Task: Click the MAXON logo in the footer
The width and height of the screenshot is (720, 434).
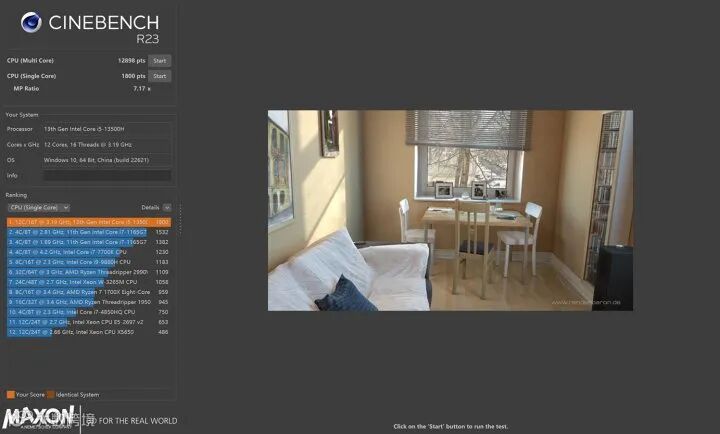Action: 38,417
